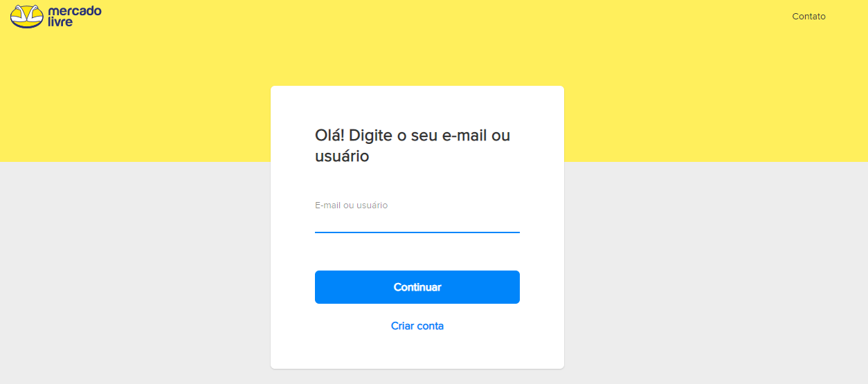Click the white login card's empty bottom area
This screenshot has height=384, width=868.
click(x=417, y=353)
